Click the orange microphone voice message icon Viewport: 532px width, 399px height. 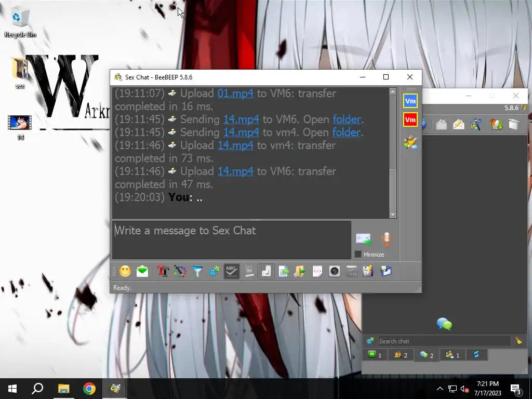pos(387,239)
